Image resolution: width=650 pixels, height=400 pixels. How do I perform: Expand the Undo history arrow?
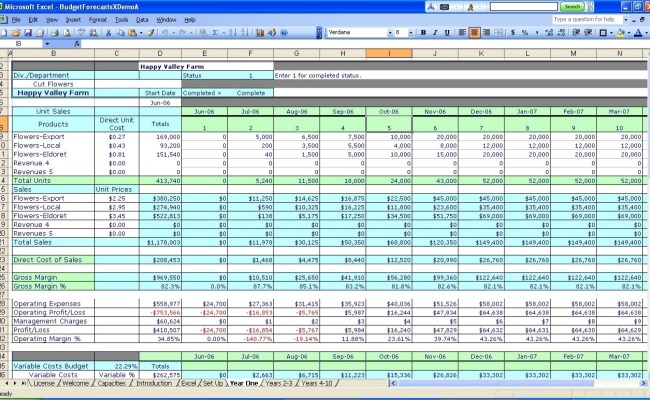(x=173, y=33)
